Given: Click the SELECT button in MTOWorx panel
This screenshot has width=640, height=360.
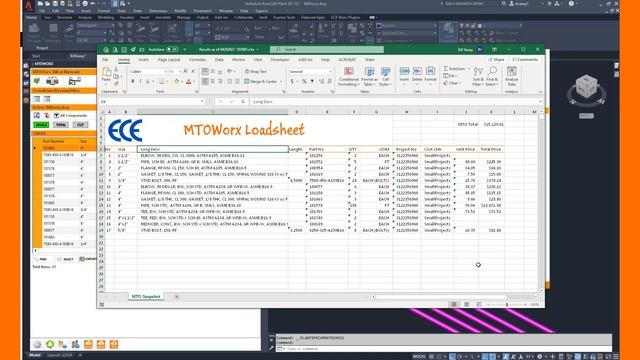Looking at the screenshot, I should 65,259.
